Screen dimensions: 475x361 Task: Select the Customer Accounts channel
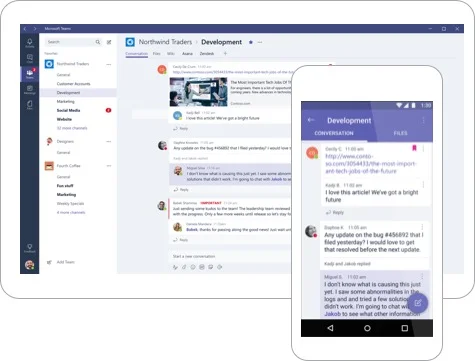click(73, 84)
